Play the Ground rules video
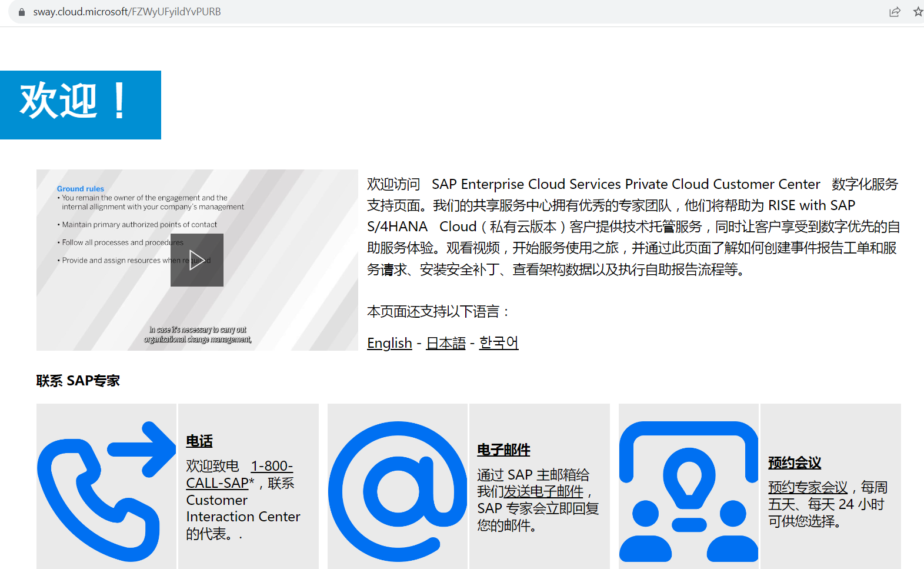The height and width of the screenshot is (569, 924). pos(196,260)
